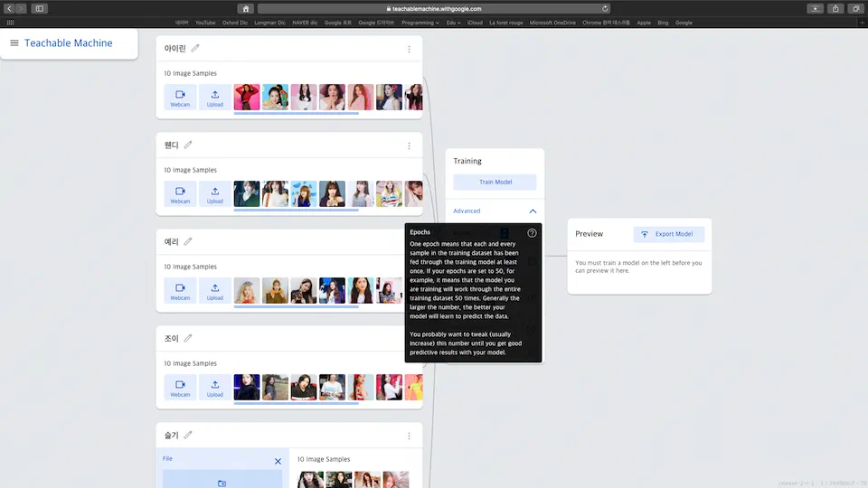Collapse the Advanced training settings chevron
This screenshot has width=868, height=488.
tap(533, 211)
